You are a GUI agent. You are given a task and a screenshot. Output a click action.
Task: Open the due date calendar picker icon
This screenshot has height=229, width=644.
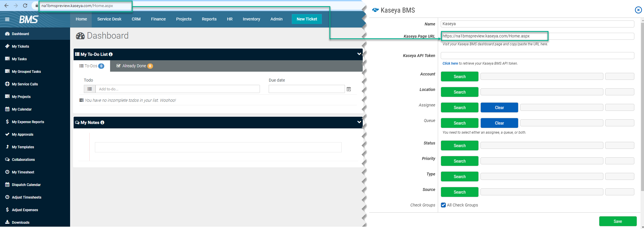(349, 89)
